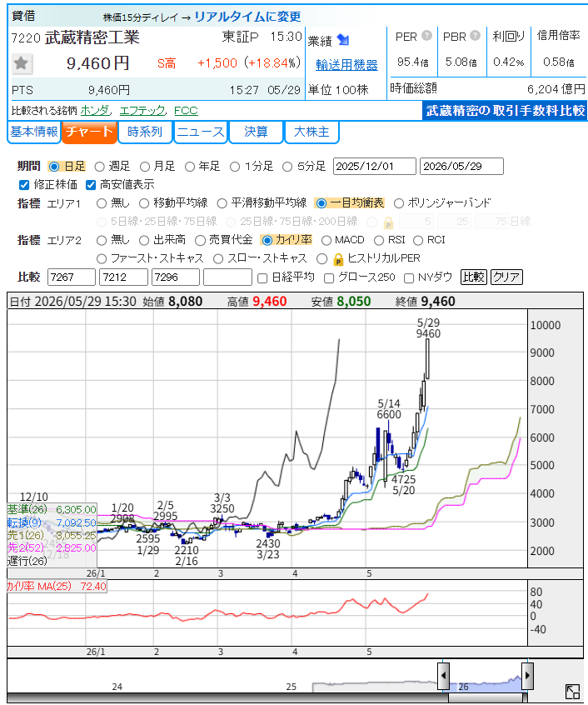Open FCC comparison stock link
This screenshot has width=588, height=705.
pos(186,111)
